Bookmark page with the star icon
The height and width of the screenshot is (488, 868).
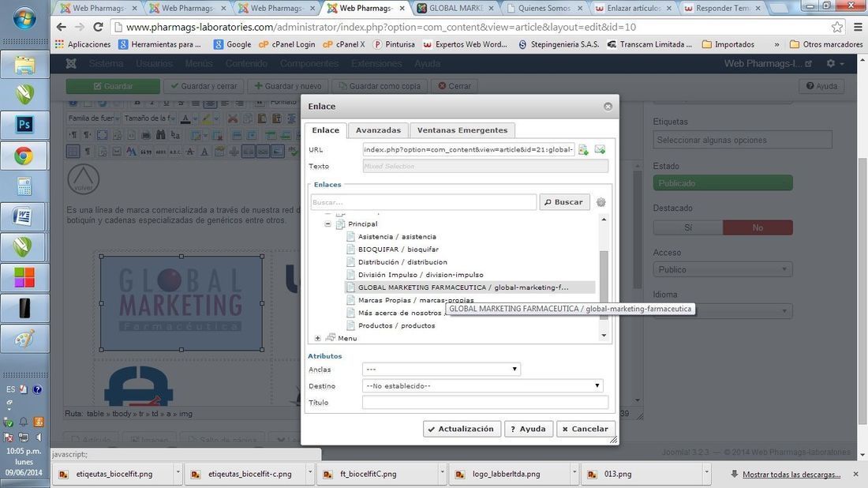837,27
